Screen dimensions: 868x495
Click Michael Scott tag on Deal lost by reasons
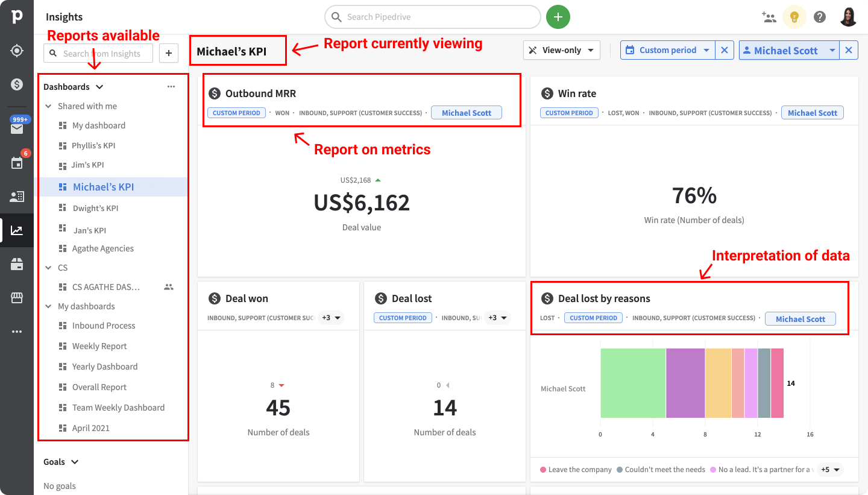tap(800, 319)
